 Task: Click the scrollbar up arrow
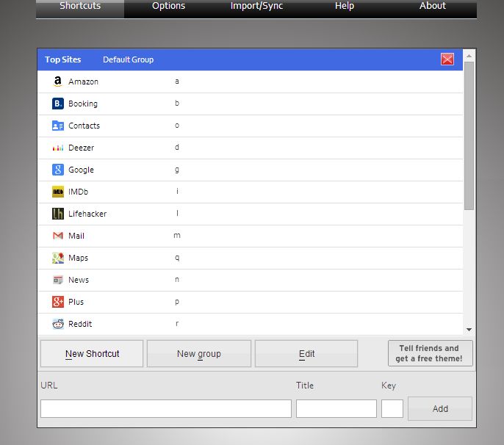(x=469, y=56)
